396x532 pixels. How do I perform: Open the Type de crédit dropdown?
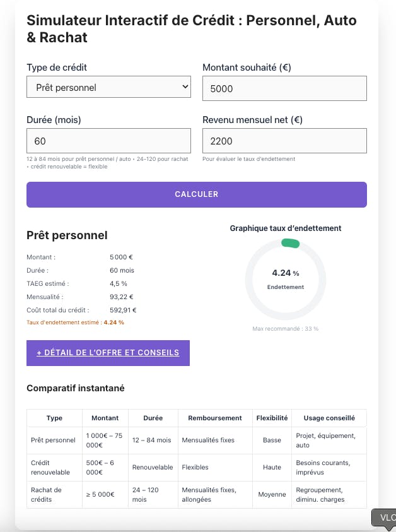pos(108,87)
